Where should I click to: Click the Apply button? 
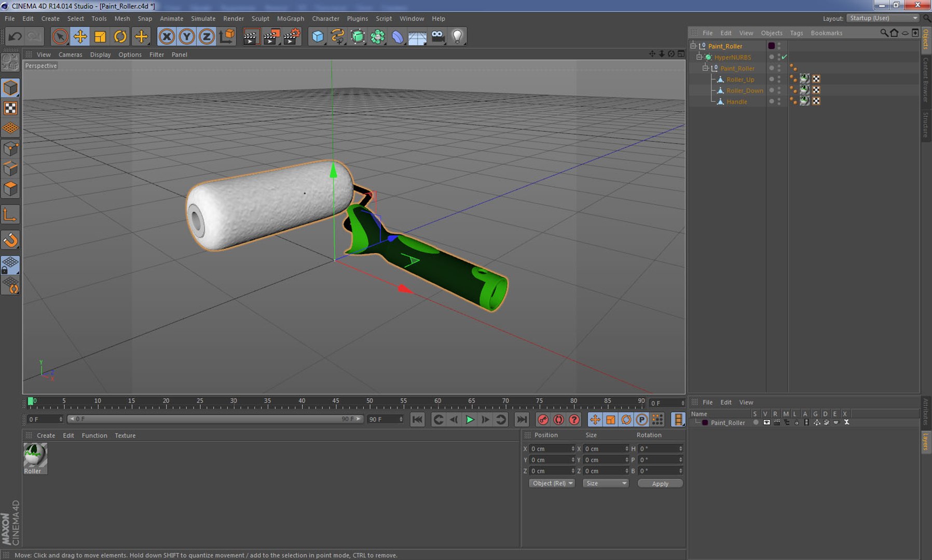(x=660, y=483)
